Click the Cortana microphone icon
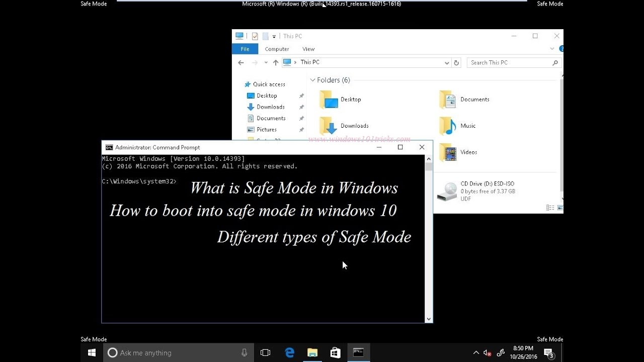Viewport: 644px width, 362px height. (245, 353)
